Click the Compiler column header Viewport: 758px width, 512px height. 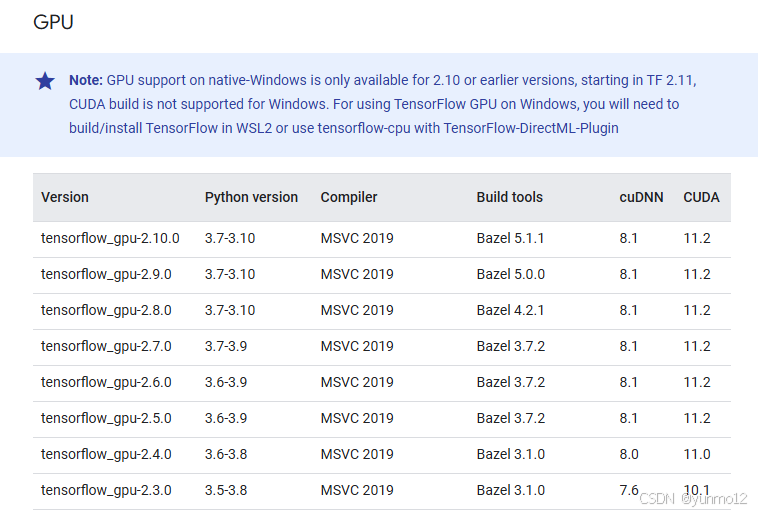click(349, 197)
